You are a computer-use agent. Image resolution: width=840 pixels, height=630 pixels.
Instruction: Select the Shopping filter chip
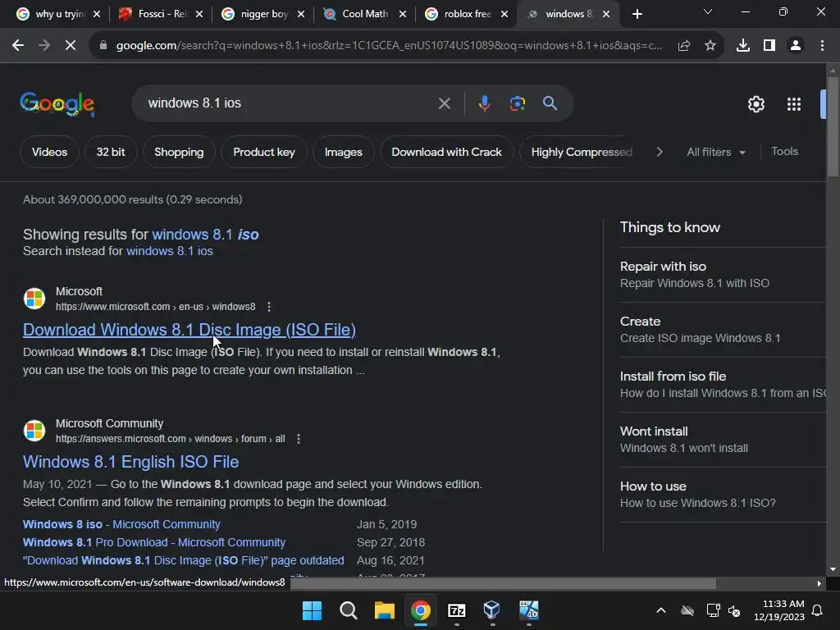point(179,152)
